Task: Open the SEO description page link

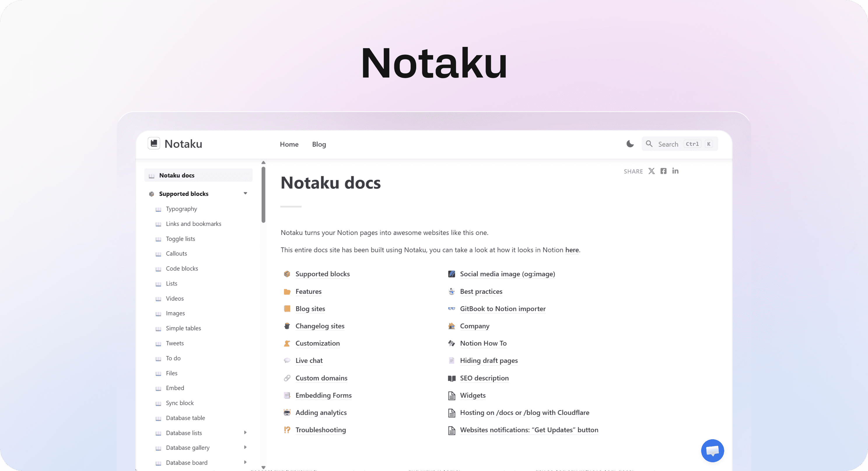Action: (x=484, y=378)
